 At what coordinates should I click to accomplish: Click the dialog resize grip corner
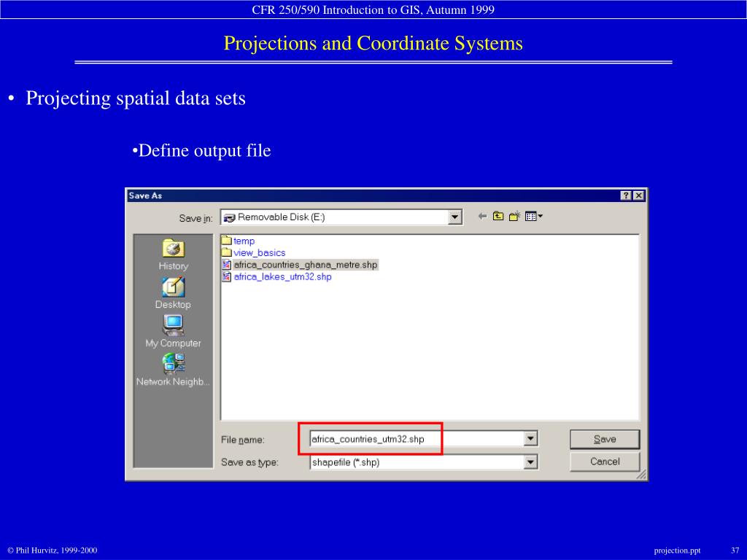coord(641,474)
